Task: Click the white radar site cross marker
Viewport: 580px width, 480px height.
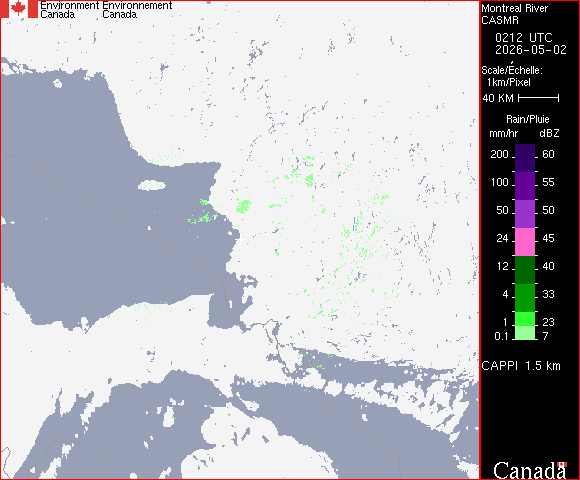Action: pos(240,241)
